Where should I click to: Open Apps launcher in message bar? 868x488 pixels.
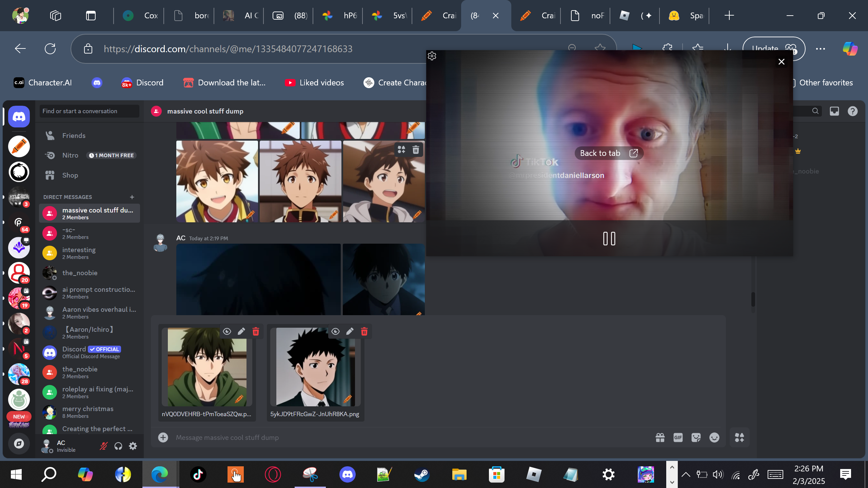pyautogui.click(x=739, y=438)
